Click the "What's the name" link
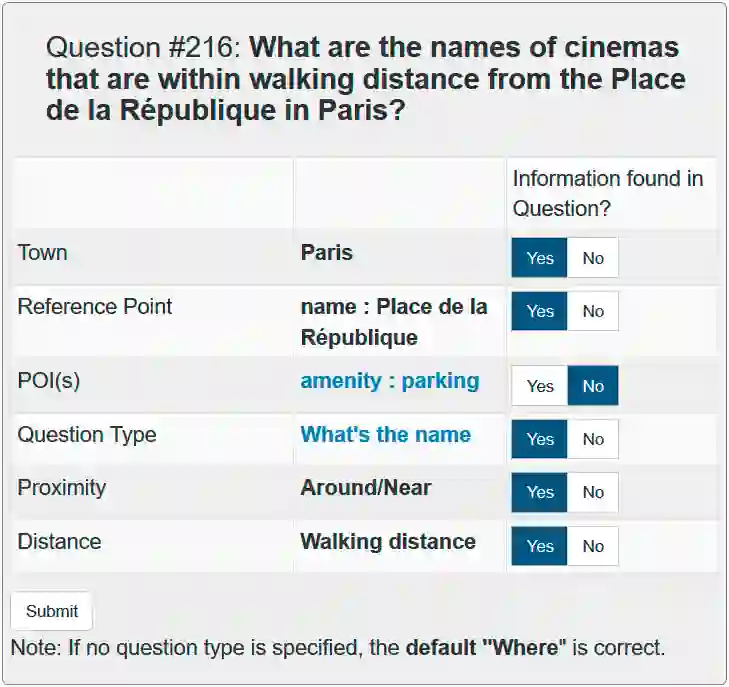 click(385, 435)
